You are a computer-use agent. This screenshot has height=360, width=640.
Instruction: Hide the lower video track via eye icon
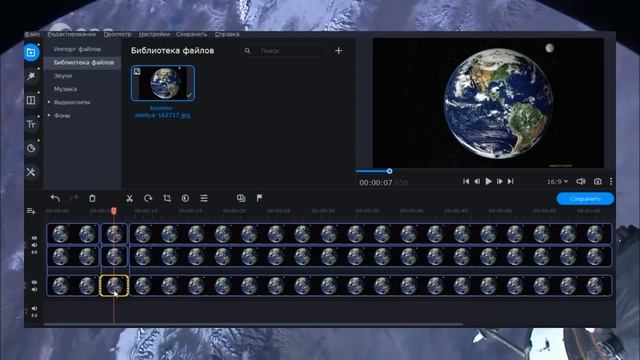click(x=34, y=282)
